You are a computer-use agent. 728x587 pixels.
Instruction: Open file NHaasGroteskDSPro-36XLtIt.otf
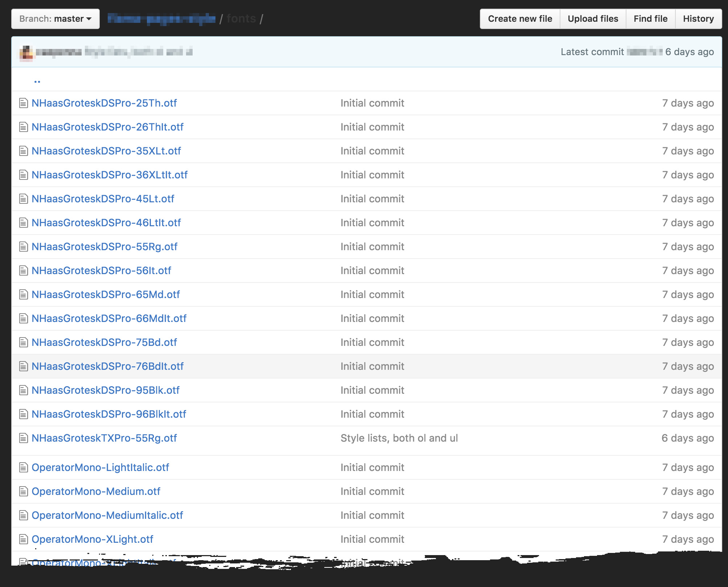[x=110, y=175]
